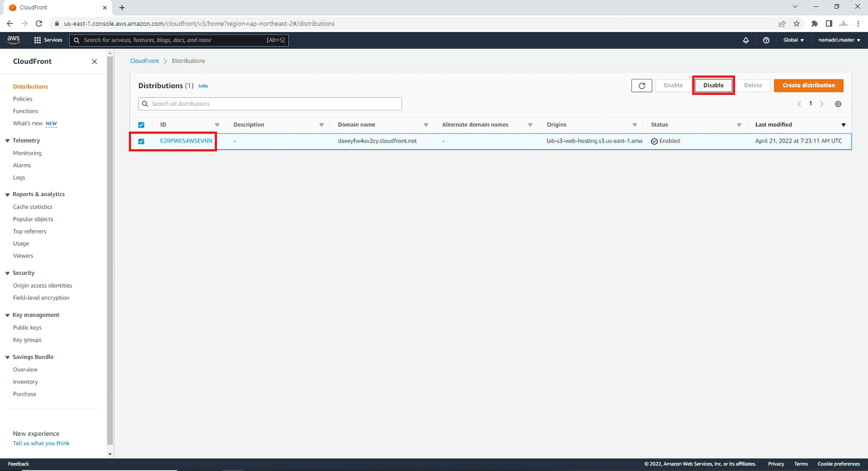Go to next page arrow
This screenshot has height=471, width=868.
822,104
